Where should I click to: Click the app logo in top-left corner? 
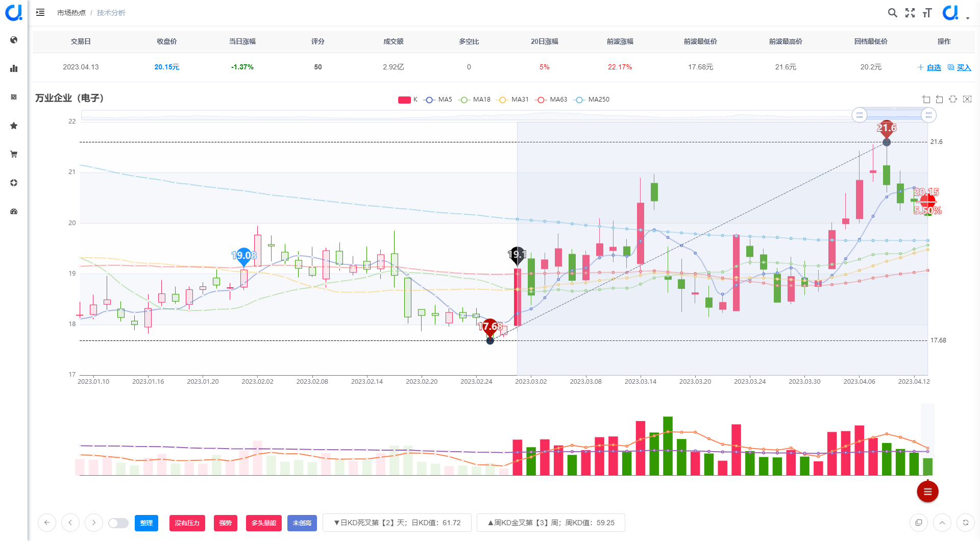[14, 12]
